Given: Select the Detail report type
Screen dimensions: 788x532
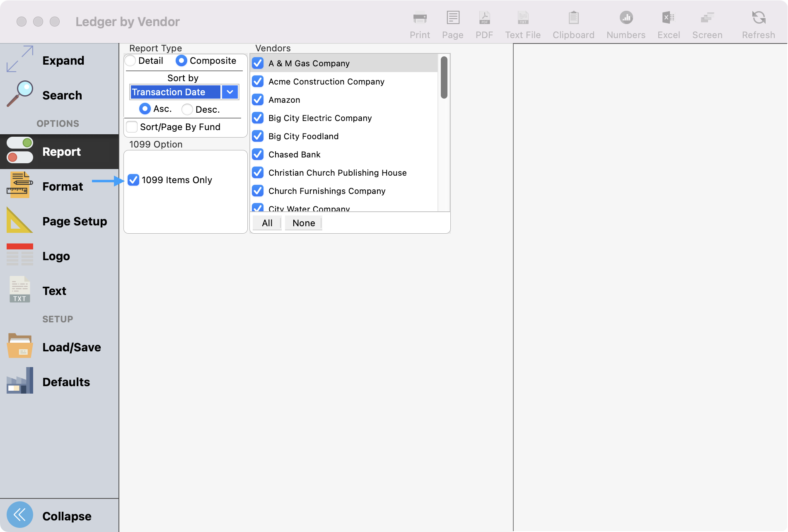Looking at the screenshot, I should 131,60.
